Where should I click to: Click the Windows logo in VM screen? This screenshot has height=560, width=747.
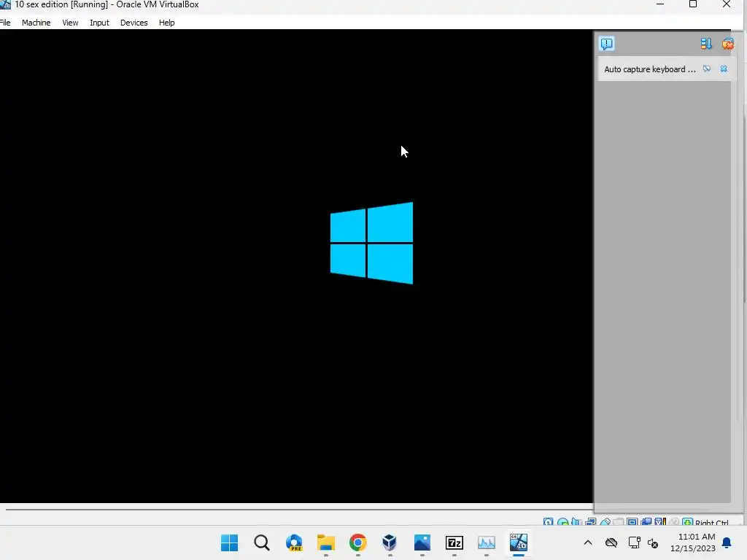[x=371, y=244]
